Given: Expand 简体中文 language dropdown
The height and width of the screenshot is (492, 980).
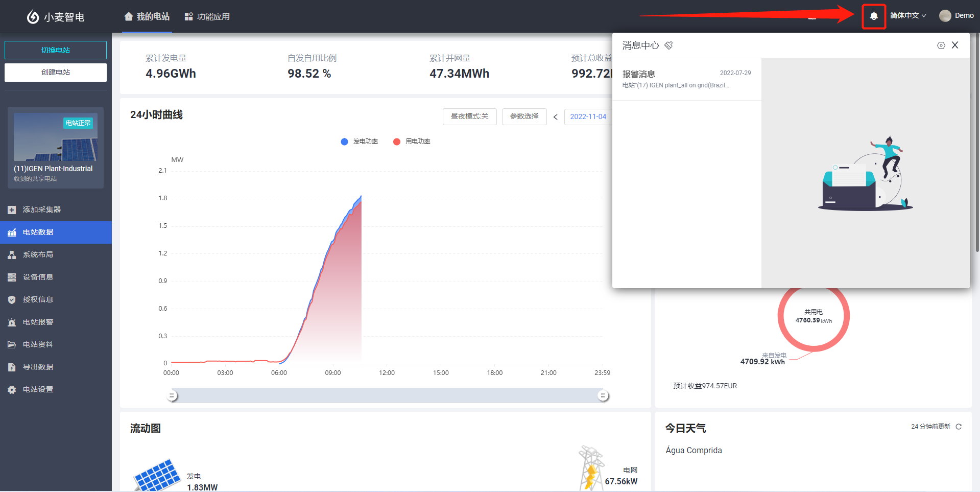Looking at the screenshot, I should (x=907, y=16).
